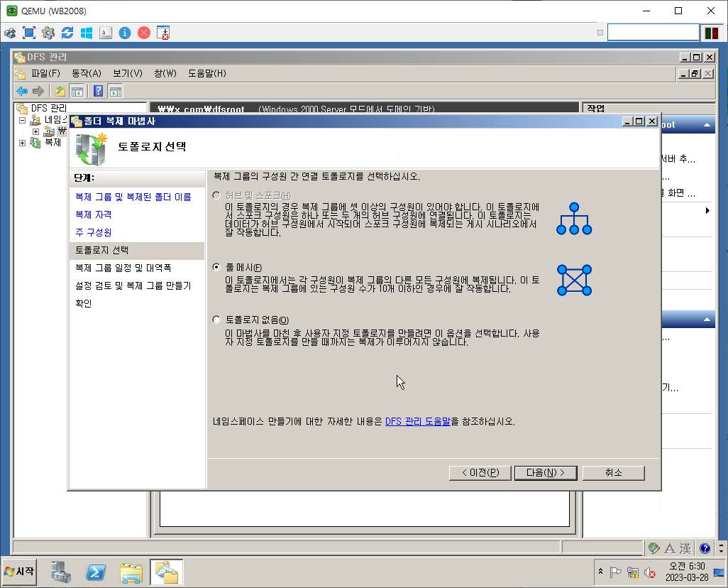Toggle the action pane icon in DFS toolbar
The width and height of the screenshot is (728, 588).
pos(115,91)
